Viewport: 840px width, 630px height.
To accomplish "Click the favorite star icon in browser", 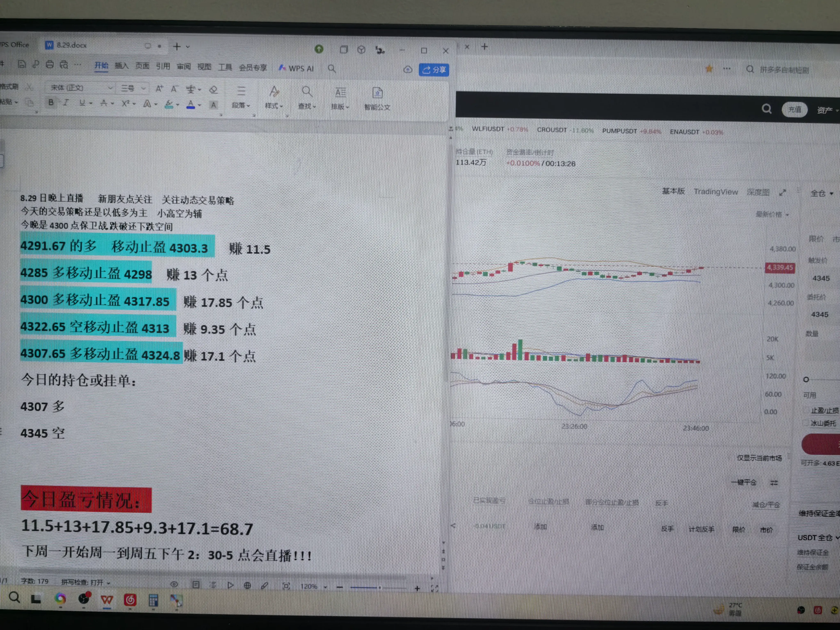I will 709,69.
